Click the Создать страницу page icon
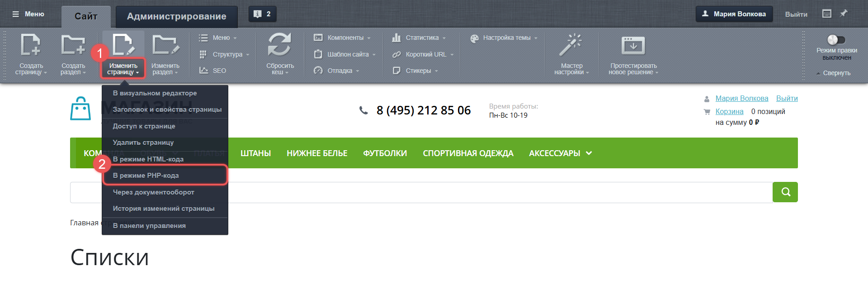The height and width of the screenshot is (295, 868). 31,45
